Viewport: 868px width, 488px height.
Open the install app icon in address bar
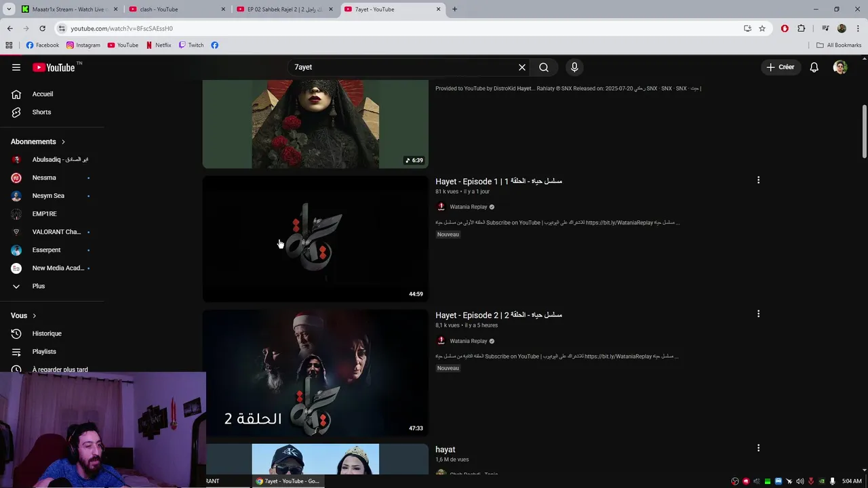click(x=747, y=28)
